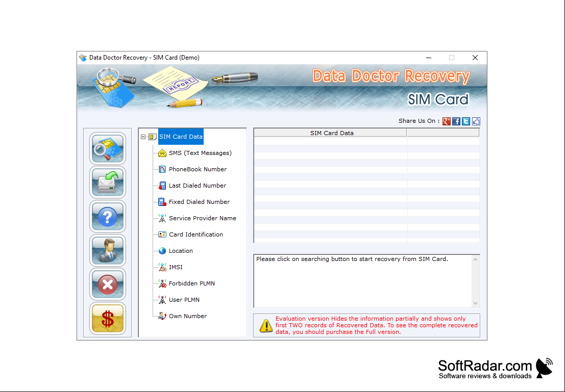The width and height of the screenshot is (565, 392).
Task: Click the IMSI tree icon
Action: click(x=162, y=267)
